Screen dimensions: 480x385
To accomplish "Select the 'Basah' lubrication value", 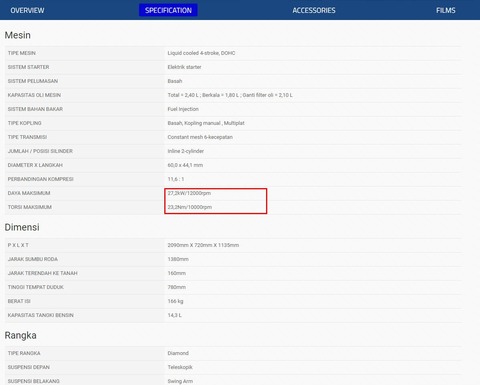I will [x=175, y=81].
